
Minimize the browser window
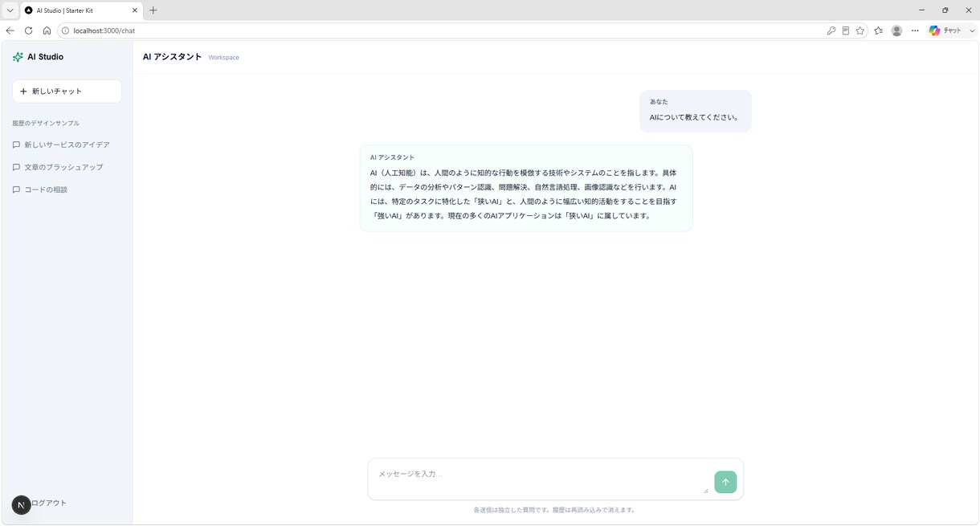921,10
